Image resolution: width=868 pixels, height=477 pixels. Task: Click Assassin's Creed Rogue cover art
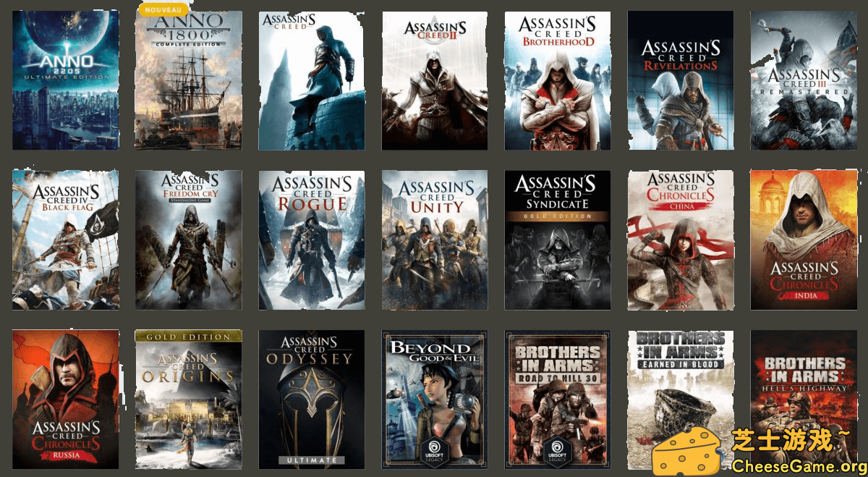coord(312,240)
